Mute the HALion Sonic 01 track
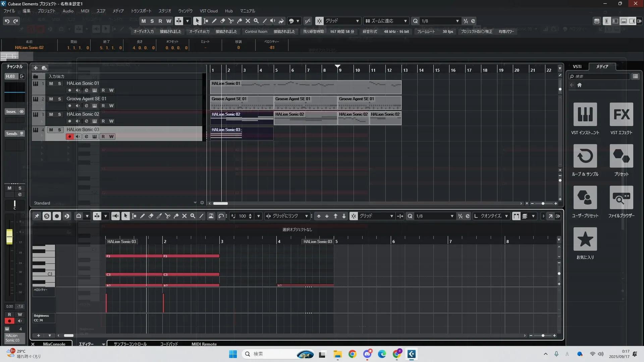This screenshot has height=362, width=644. 51,83
